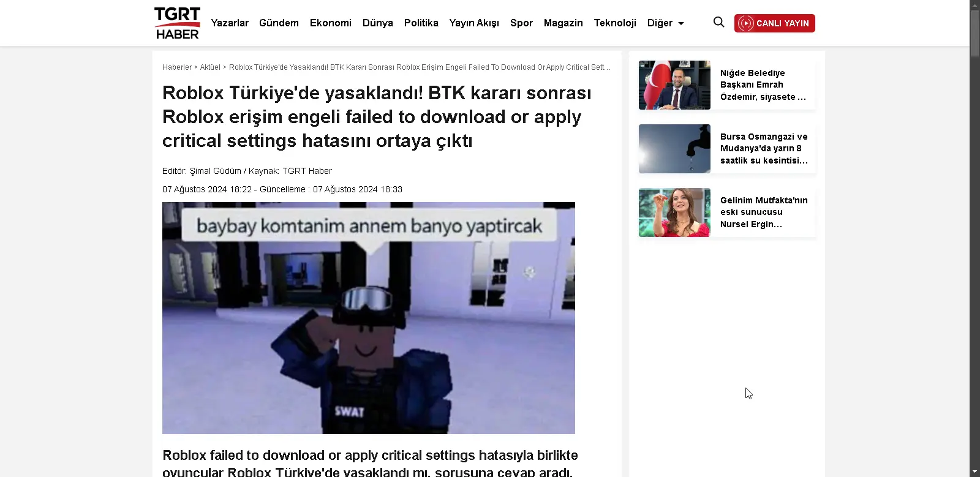Open the Yazarlar menu item
Image resolution: width=980 pixels, height=477 pixels.
230,23
